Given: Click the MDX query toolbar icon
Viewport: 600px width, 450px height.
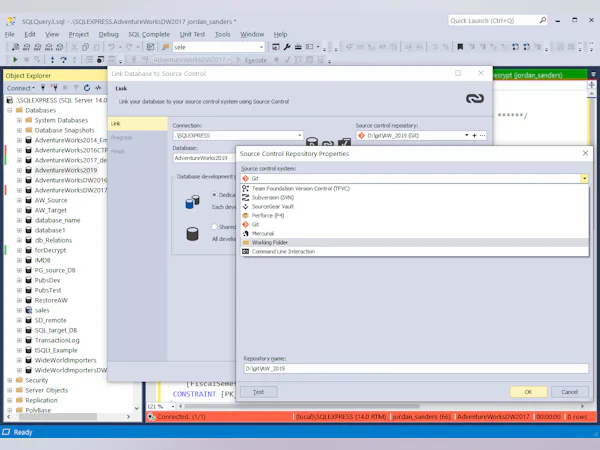Looking at the screenshot, I should tap(26, 47).
